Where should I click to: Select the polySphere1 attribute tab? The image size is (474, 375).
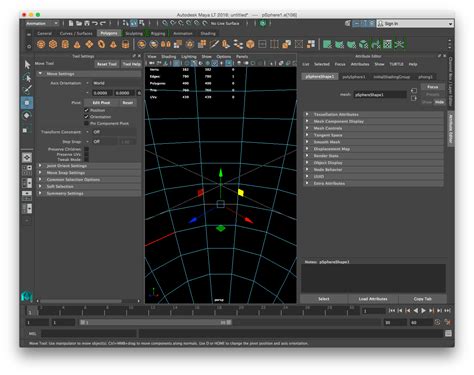(354, 77)
